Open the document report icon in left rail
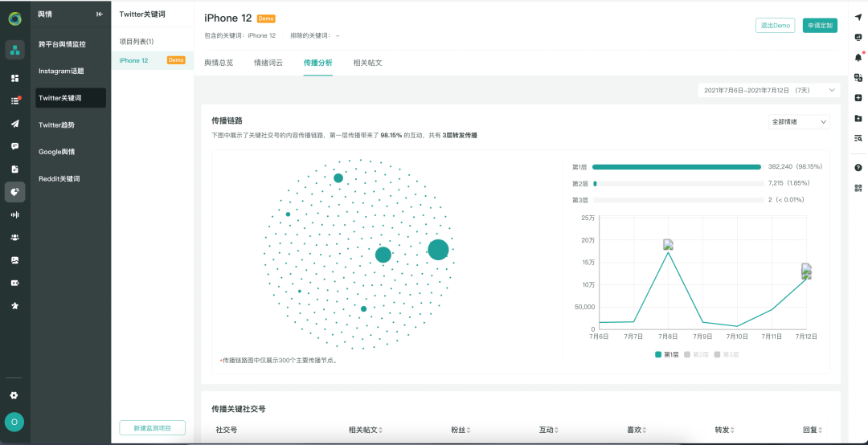868x445 pixels. pyautogui.click(x=15, y=169)
